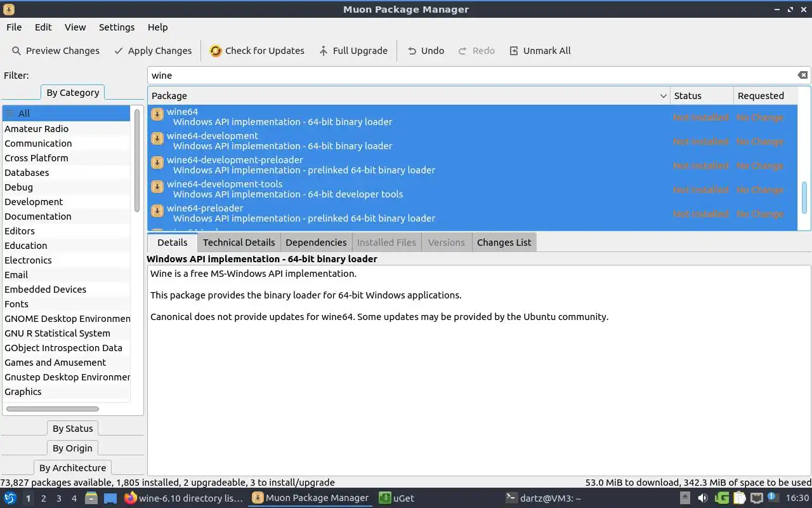The image size is (812, 508).
Task: Select the Embedded Devices category
Action: click(x=67, y=290)
